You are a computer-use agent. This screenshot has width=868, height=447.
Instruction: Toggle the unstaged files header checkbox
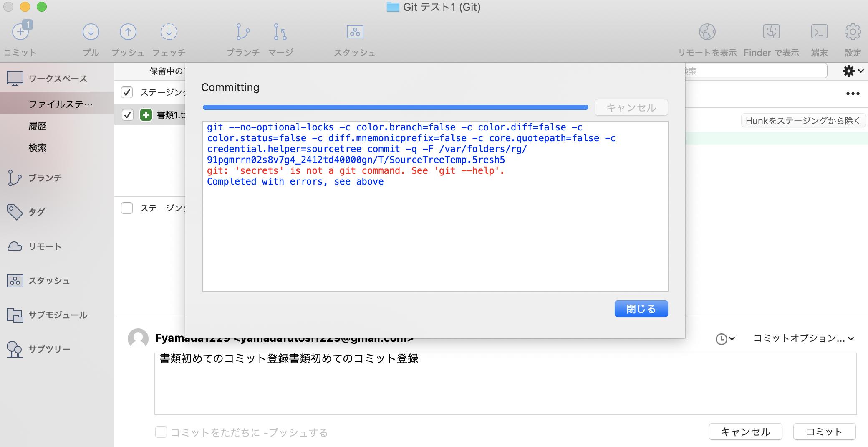coord(127,208)
